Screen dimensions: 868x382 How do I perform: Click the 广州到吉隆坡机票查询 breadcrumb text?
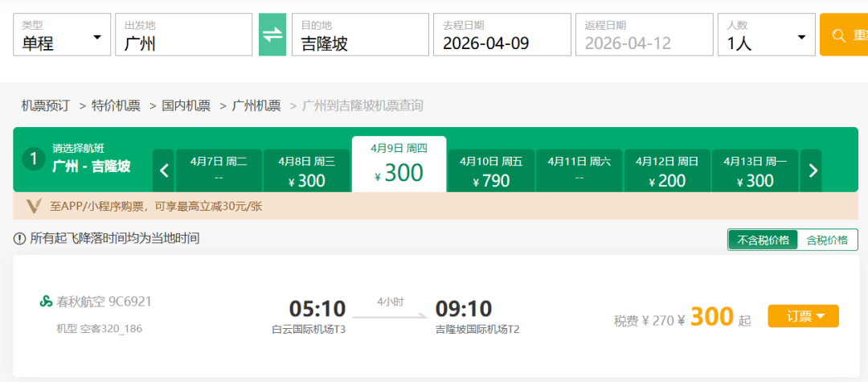pyautogui.click(x=362, y=105)
